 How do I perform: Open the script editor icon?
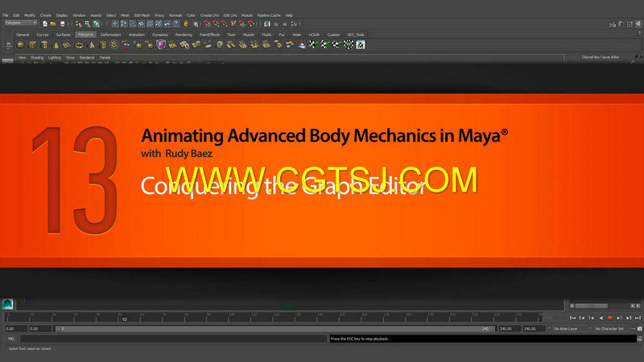(639, 339)
